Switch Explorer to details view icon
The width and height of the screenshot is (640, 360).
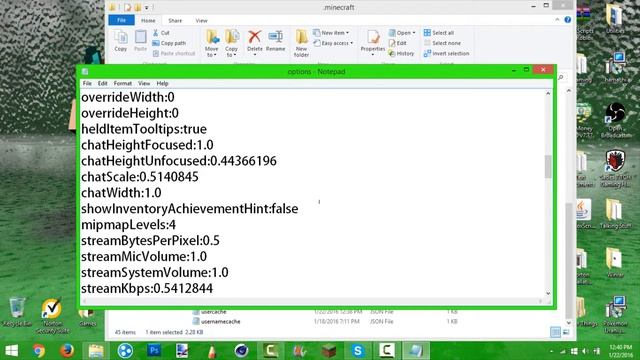555,332
